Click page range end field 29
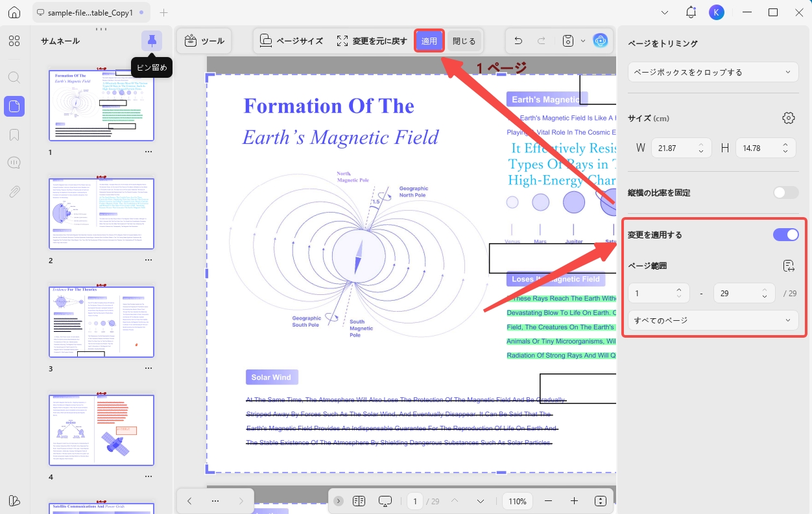The width and height of the screenshot is (812, 514). [744, 293]
